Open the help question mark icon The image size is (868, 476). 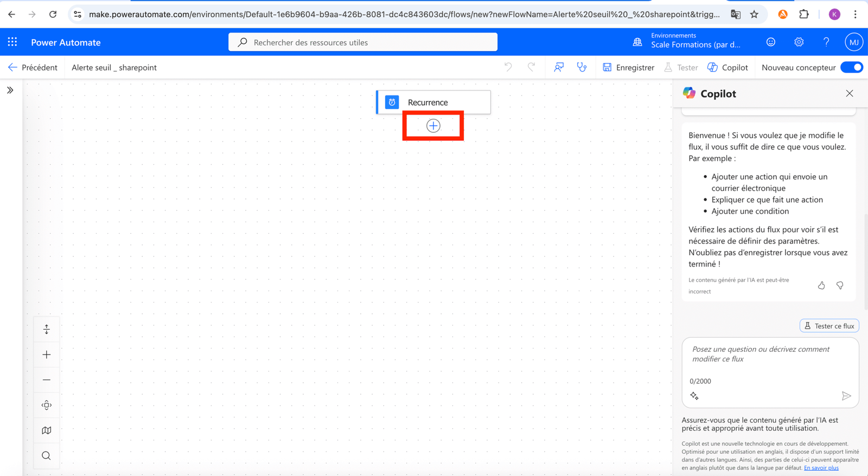826,42
